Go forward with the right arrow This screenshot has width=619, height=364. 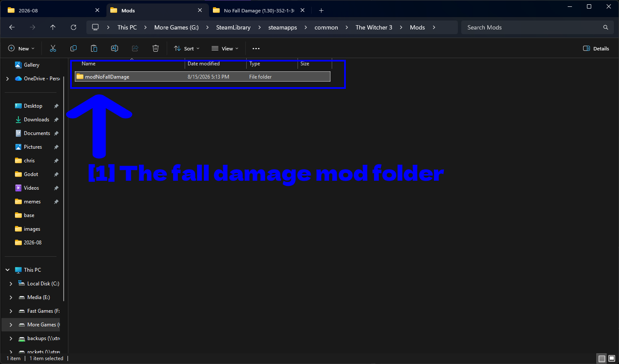click(x=32, y=27)
